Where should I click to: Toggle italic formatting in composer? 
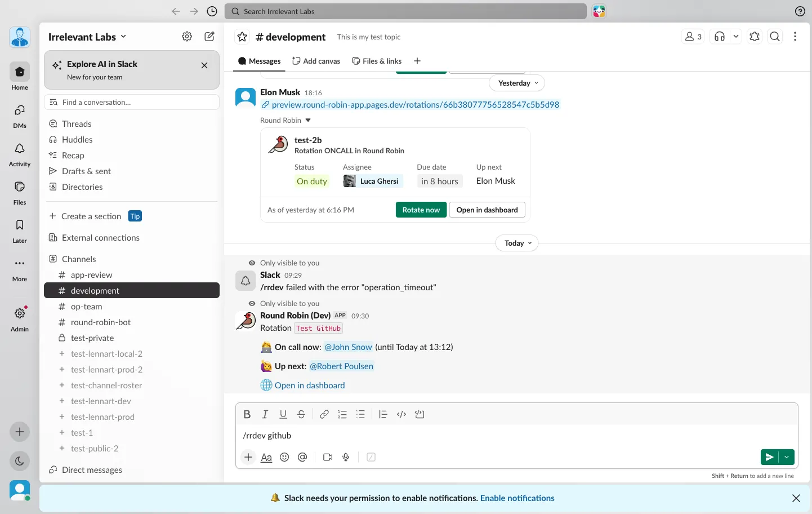pyautogui.click(x=265, y=414)
